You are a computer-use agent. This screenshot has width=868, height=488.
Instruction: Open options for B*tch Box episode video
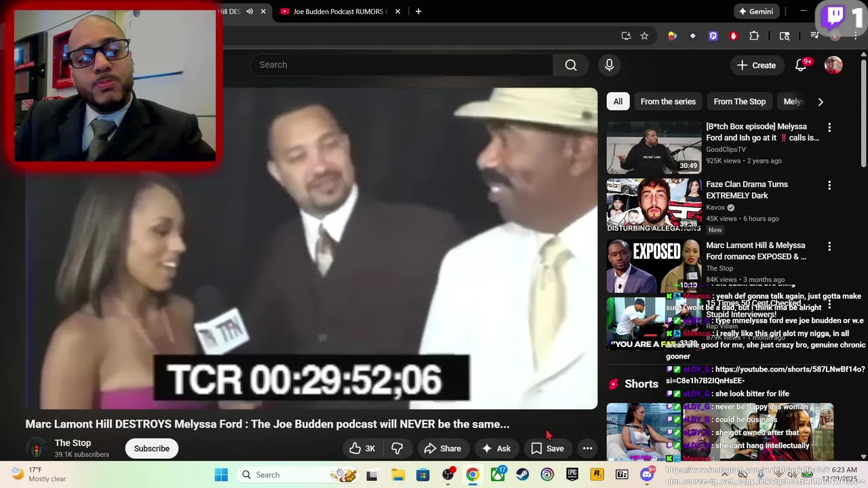click(x=829, y=127)
